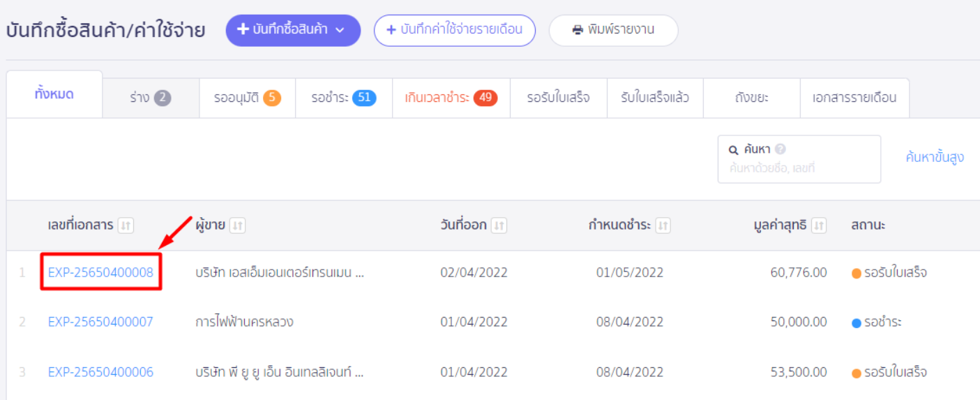The height and width of the screenshot is (400, 980).
Task: Click issue date 02/04/2022
Action: pos(474,272)
